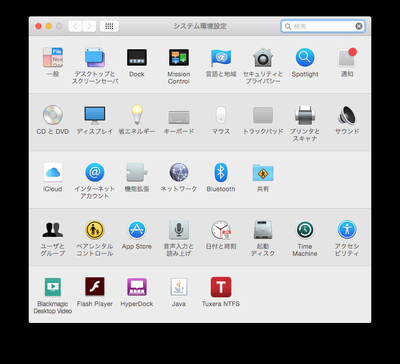Go back with the left arrow button

coord(75,26)
